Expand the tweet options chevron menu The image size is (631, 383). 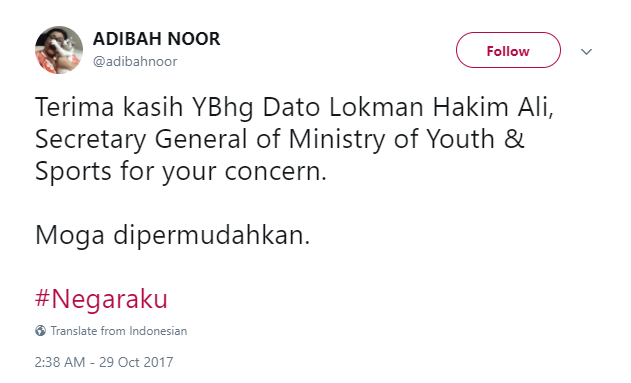coord(586,51)
